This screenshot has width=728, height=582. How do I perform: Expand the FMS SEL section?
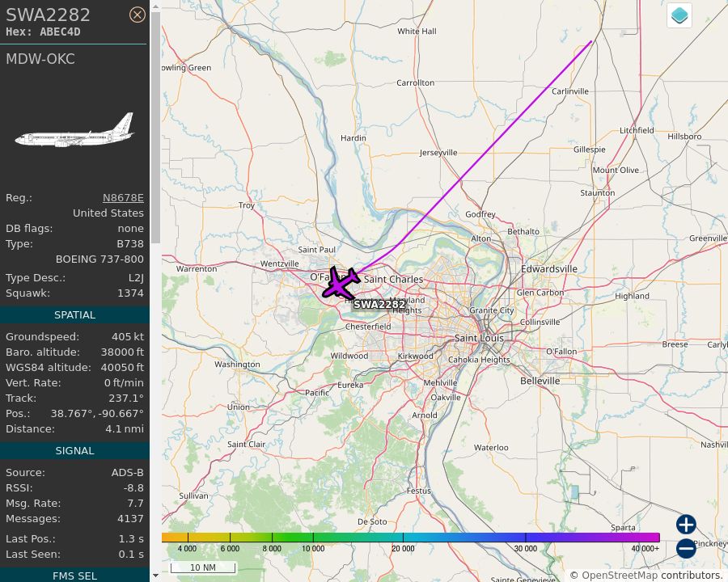(x=74, y=576)
